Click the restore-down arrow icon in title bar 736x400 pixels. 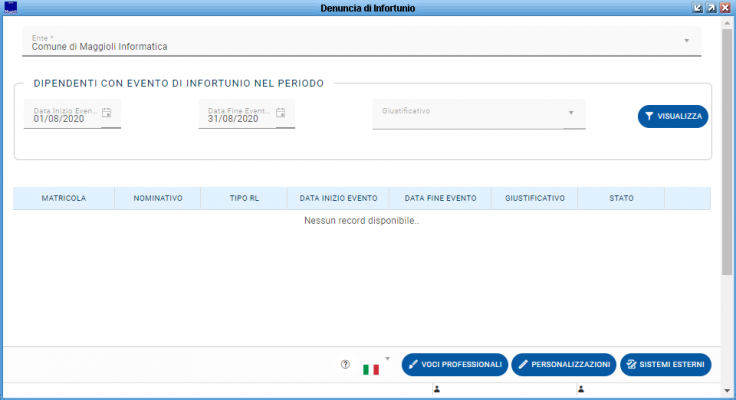pyautogui.click(x=698, y=8)
